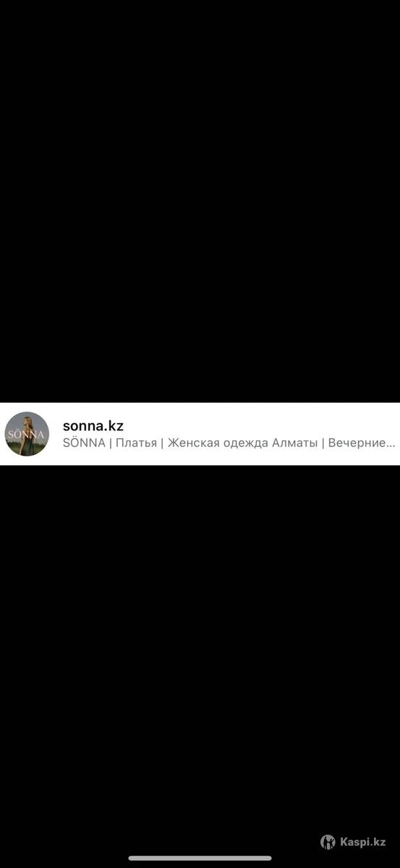Expand the truncated Вечерние… text

(x=362, y=443)
